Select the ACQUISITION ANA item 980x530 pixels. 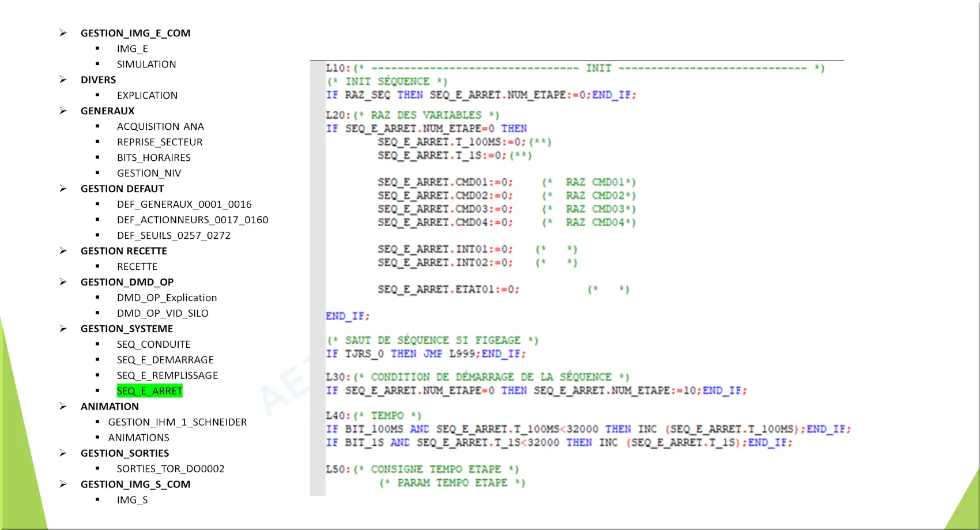click(160, 126)
